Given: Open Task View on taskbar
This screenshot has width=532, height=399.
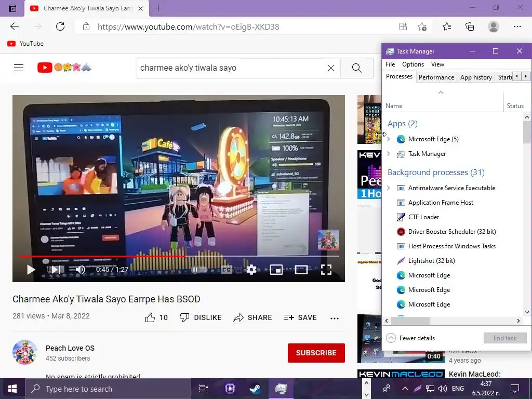Looking at the screenshot, I should [x=204, y=389].
